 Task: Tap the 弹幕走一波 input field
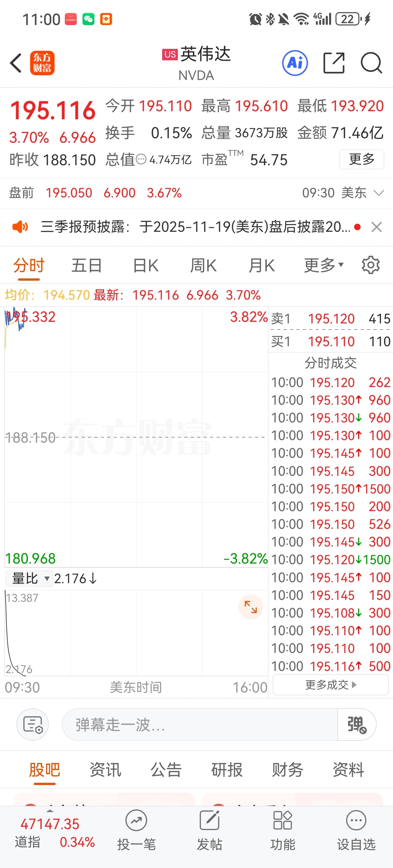[x=200, y=724]
